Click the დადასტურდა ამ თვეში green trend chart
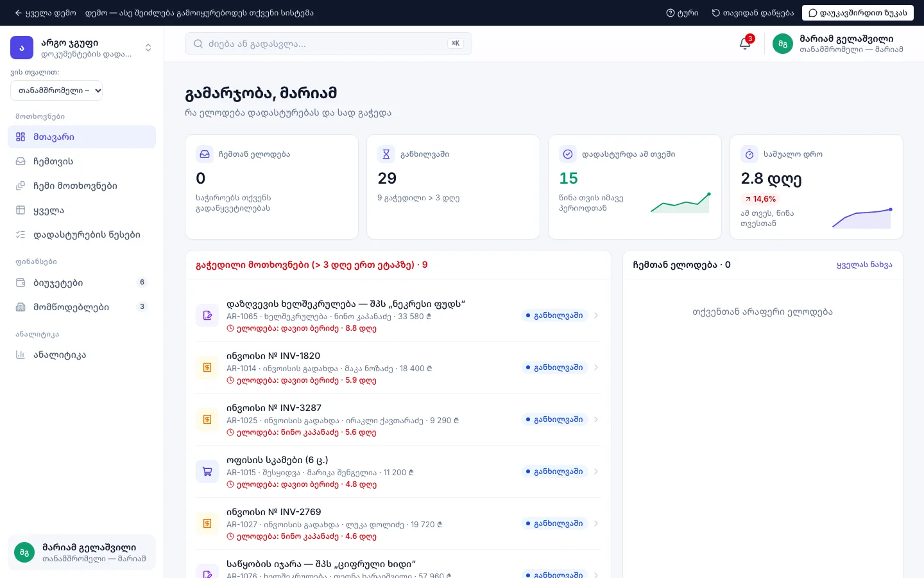Screen dimensions: 924x578 (680, 202)
